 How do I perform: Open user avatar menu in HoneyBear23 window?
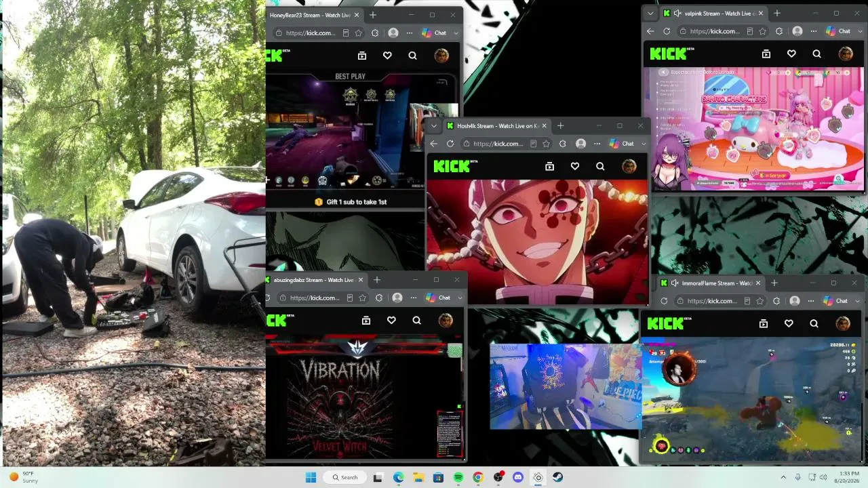441,56
